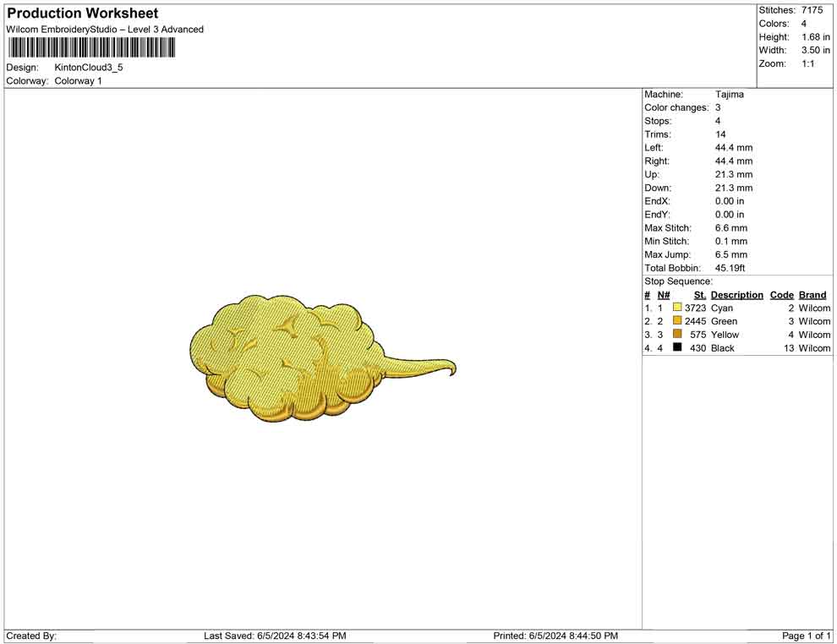
Task: Click stitch count 575 in Yellow row
Action: pyautogui.click(x=698, y=335)
